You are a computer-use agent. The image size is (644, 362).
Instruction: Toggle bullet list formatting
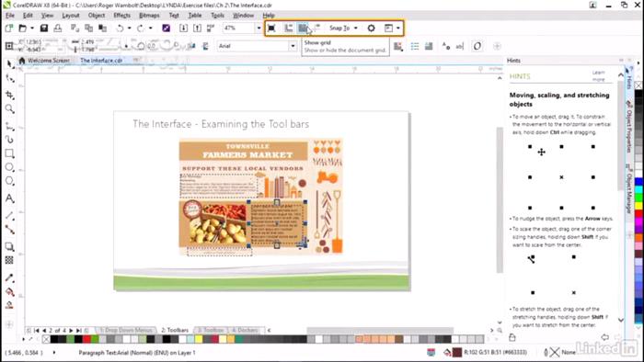pos(415,46)
